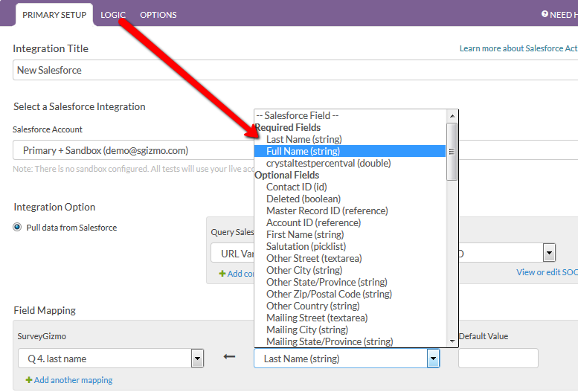Click scroll down arrow in field list
Viewport: 578px width, 392px height.
[x=452, y=341]
